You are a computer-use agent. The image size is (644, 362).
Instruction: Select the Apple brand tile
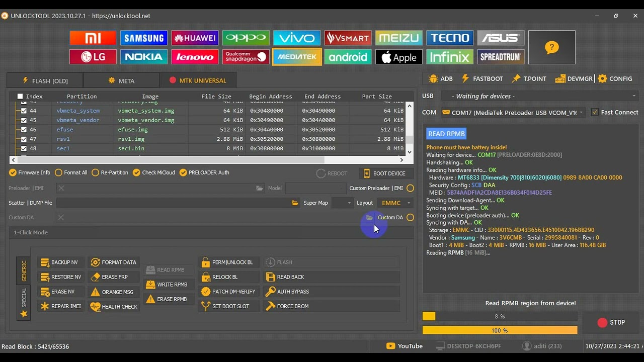(x=398, y=57)
